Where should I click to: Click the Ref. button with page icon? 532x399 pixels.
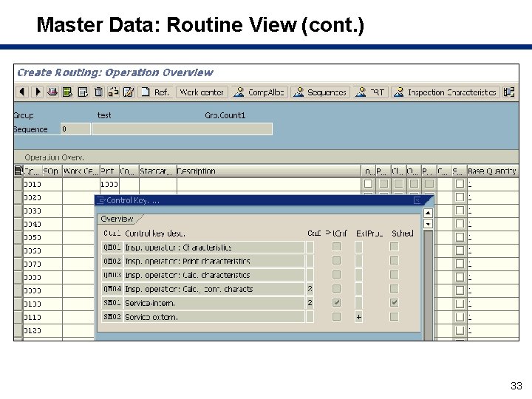coord(155,92)
